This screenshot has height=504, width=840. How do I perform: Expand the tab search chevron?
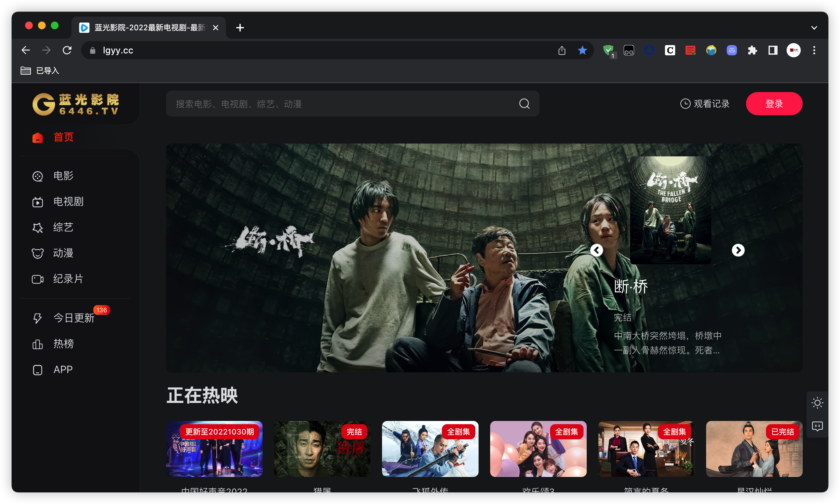(814, 28)
